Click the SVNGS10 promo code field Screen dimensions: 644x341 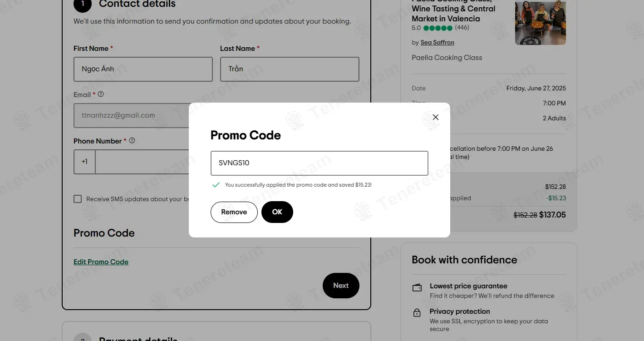319,163
